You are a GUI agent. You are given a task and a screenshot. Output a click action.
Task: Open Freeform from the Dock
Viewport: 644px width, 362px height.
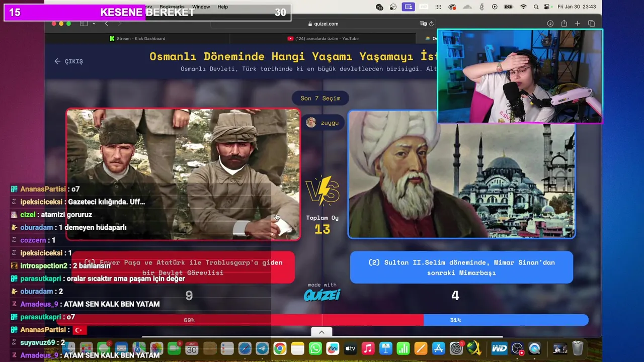333,348
